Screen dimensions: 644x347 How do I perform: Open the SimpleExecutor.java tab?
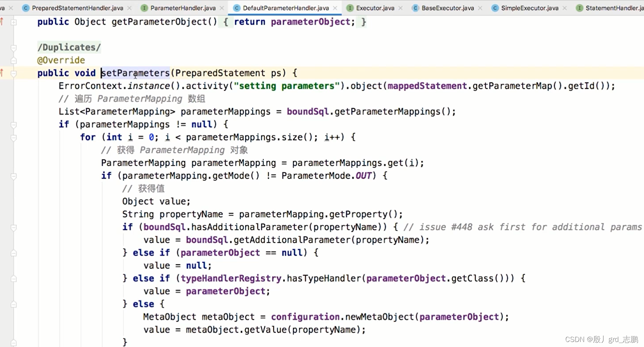click(x=530, y=8)
